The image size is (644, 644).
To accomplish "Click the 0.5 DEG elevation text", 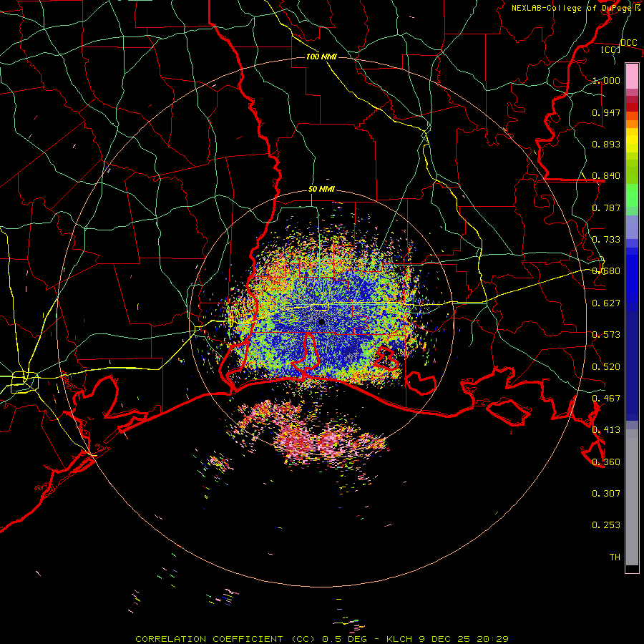I will pyautogui.click(x=345, y=639).
